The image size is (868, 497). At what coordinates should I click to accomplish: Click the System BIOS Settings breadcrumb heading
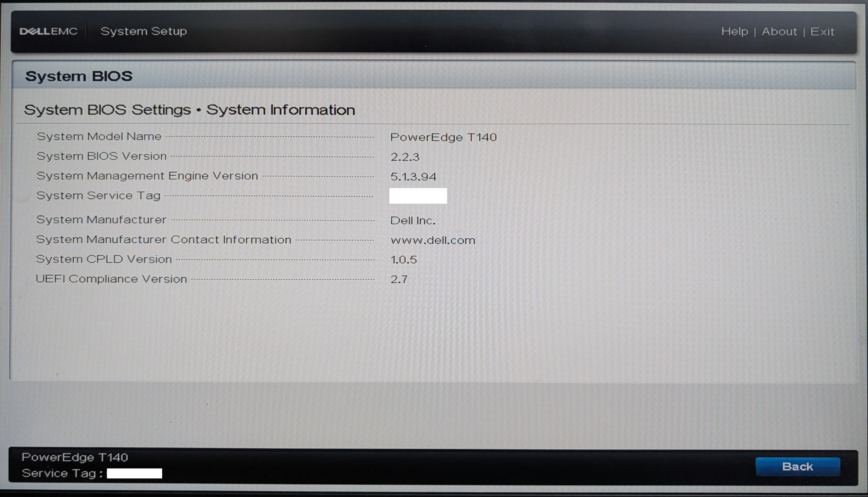coord(189,110)
